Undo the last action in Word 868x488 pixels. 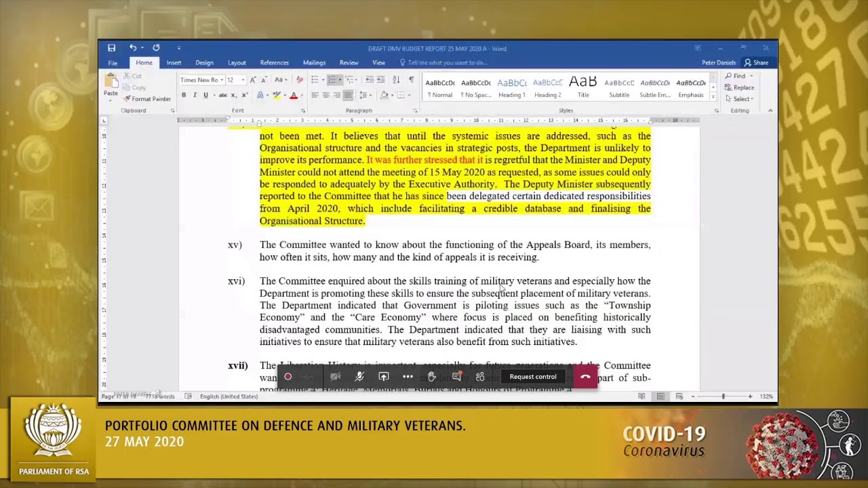[133, 48]
